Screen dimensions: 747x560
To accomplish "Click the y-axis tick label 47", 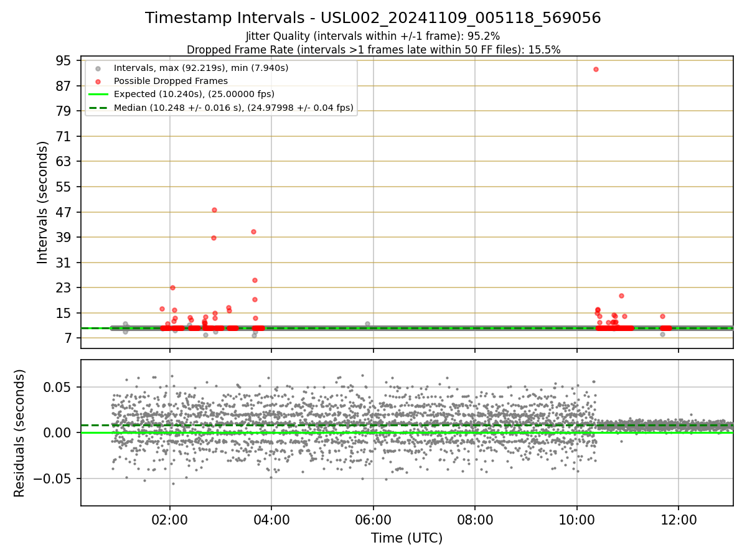I will (63, 212).
